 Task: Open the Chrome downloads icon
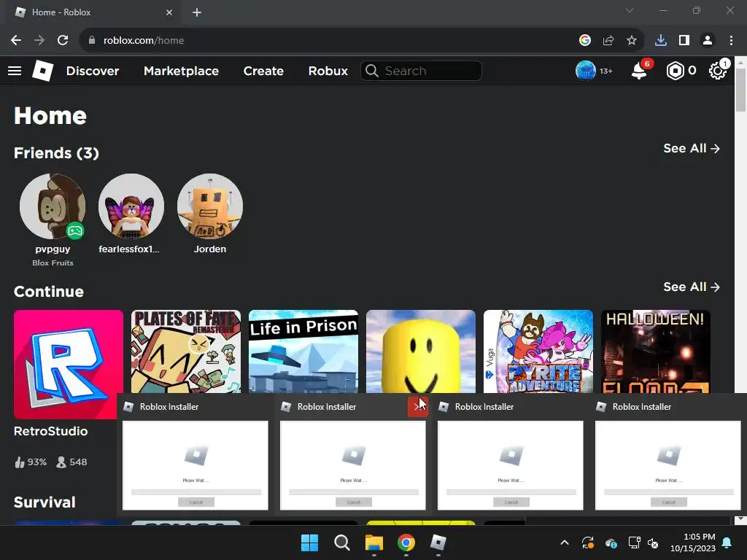661,41
